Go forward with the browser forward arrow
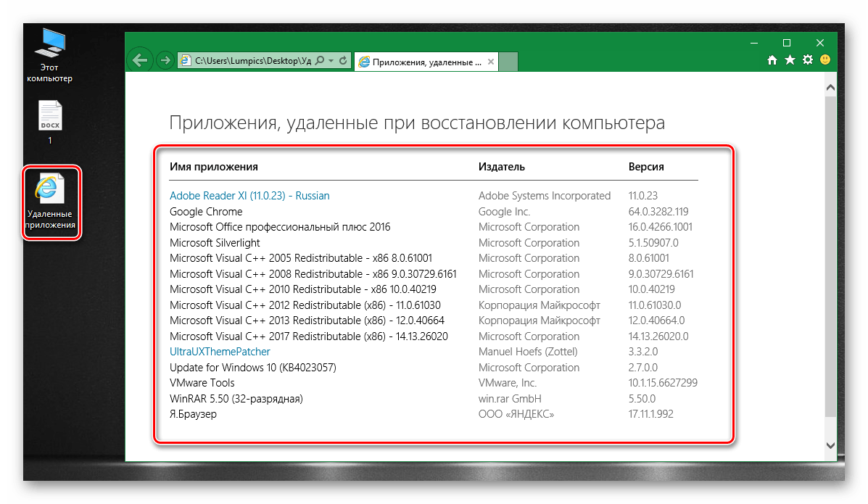 tap(165, 59)
